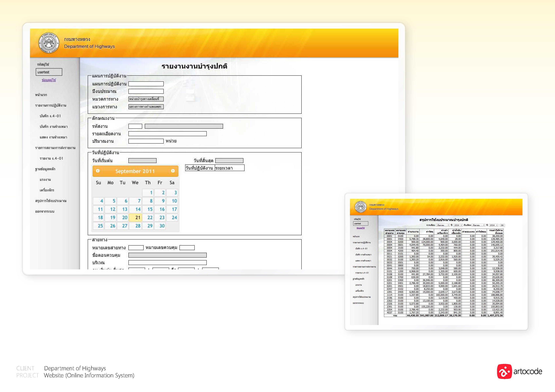Pick day 30 in the calendar
Screen dimensions: 555x392
tap(160, 226)
